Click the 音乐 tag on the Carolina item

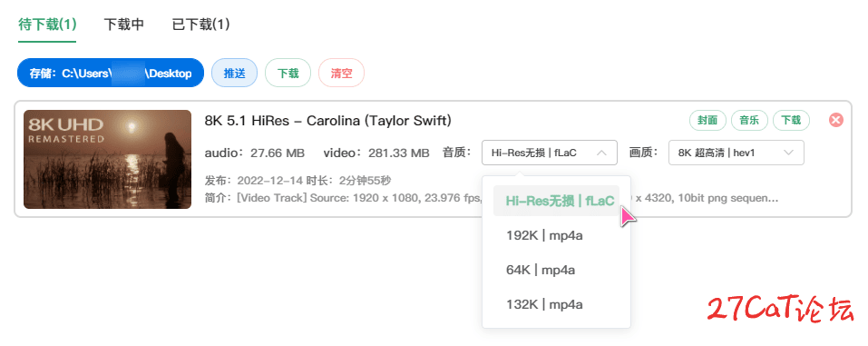click(749, 120)
